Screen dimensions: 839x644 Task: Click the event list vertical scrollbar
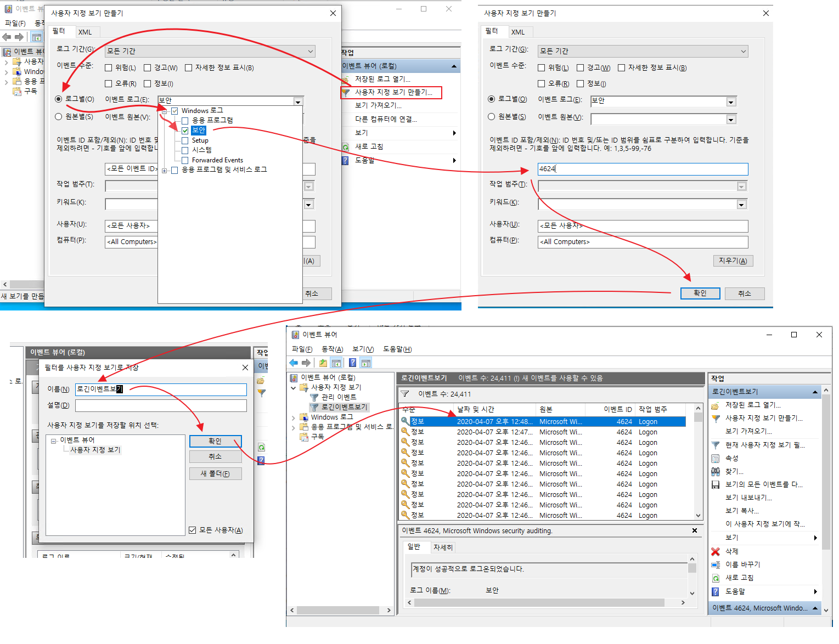pyautogui.click(x=698, y=461)
